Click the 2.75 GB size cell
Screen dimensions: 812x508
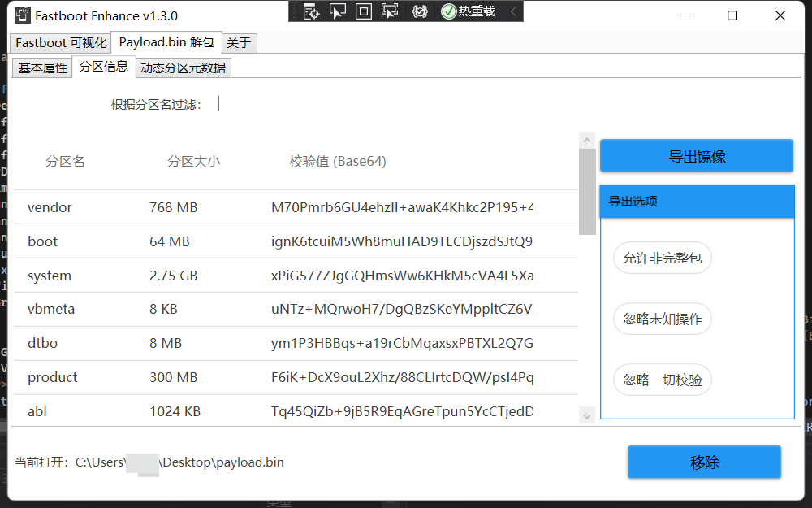pyautogui.click(x=174, y=276)
